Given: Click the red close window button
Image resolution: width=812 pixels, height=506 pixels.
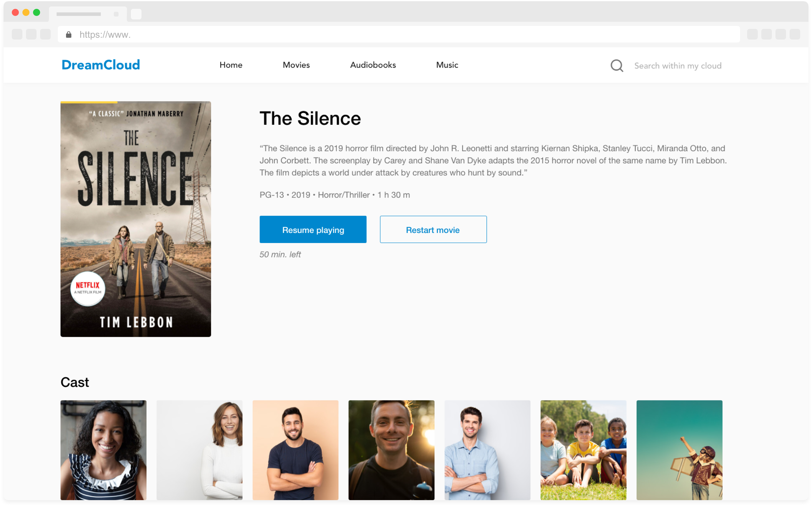Looking at the screenshot, I should click(15, 12).
